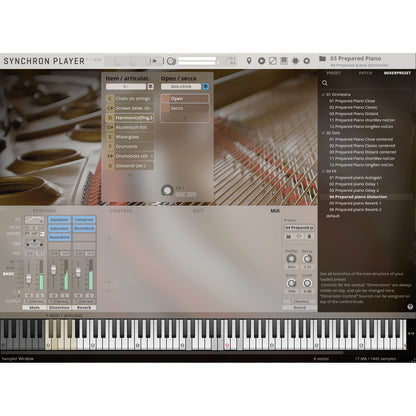Collapse the 03 FX tree folder
Image resolution: width=416 pixels, height=416 pixels.
click(x=323, y=171)
